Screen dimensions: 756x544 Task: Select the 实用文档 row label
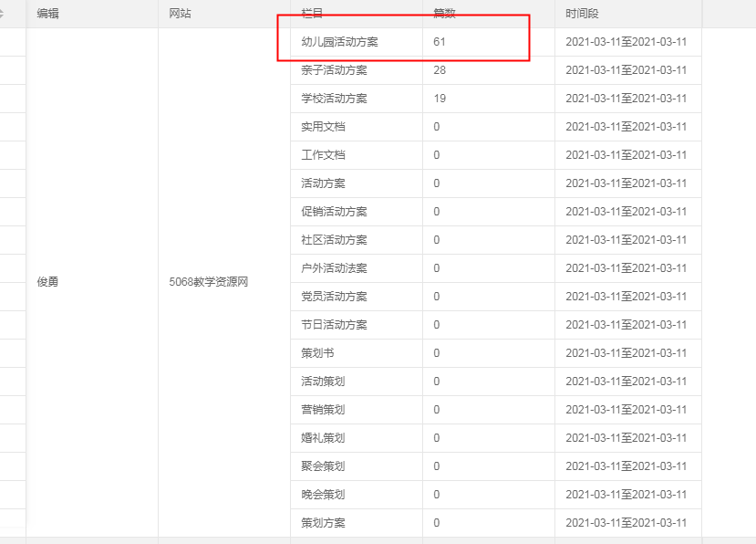tap(323, 127)
